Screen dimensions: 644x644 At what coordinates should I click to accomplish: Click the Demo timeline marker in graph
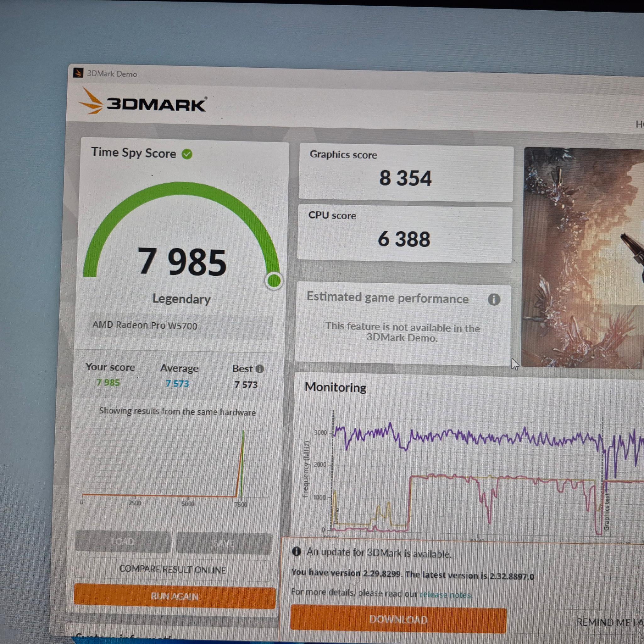click(336, 516)
